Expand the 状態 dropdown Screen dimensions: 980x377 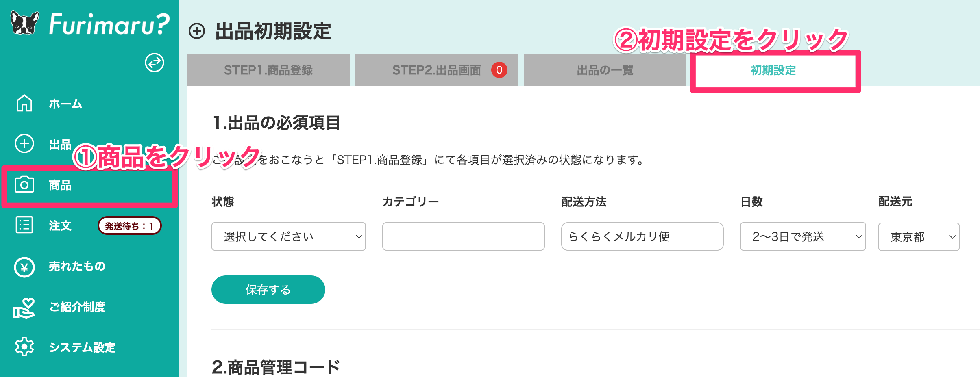[x=289, y=236]
